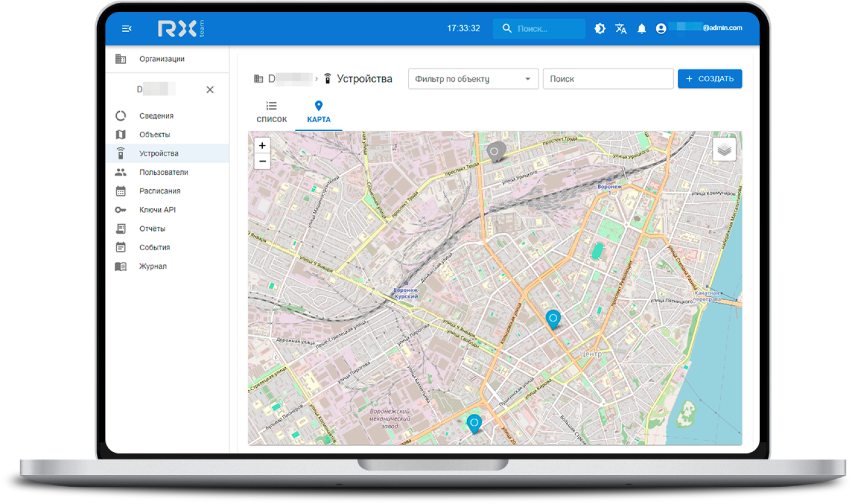The height and width of the screenshot is (504, 852).
Task: Zoom out the map with minus
Action: (262, 161)
